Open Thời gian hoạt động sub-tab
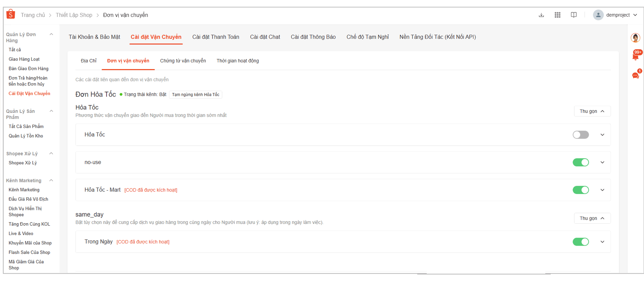644x281 pixels. click(238, 61)
